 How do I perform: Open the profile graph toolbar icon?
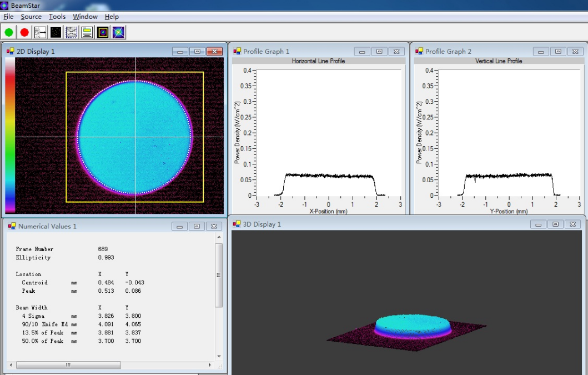coord(72,33)
